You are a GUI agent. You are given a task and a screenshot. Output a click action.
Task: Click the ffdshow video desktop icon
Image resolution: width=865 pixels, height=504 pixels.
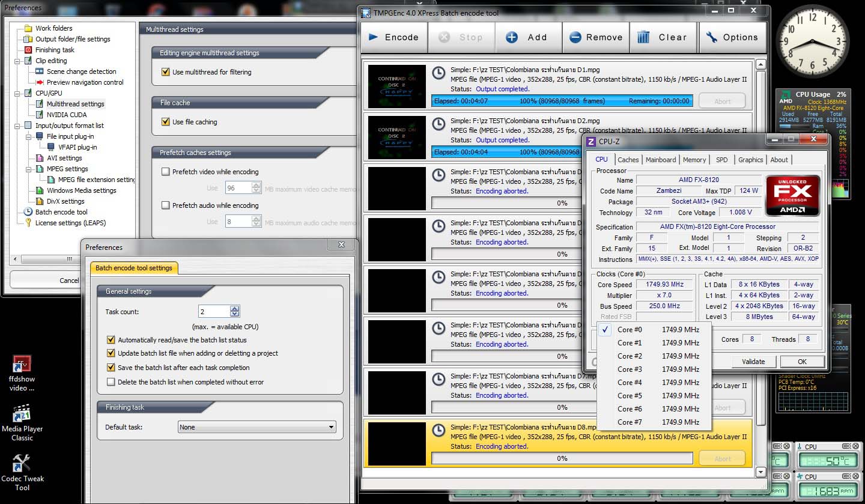(22, 373)
